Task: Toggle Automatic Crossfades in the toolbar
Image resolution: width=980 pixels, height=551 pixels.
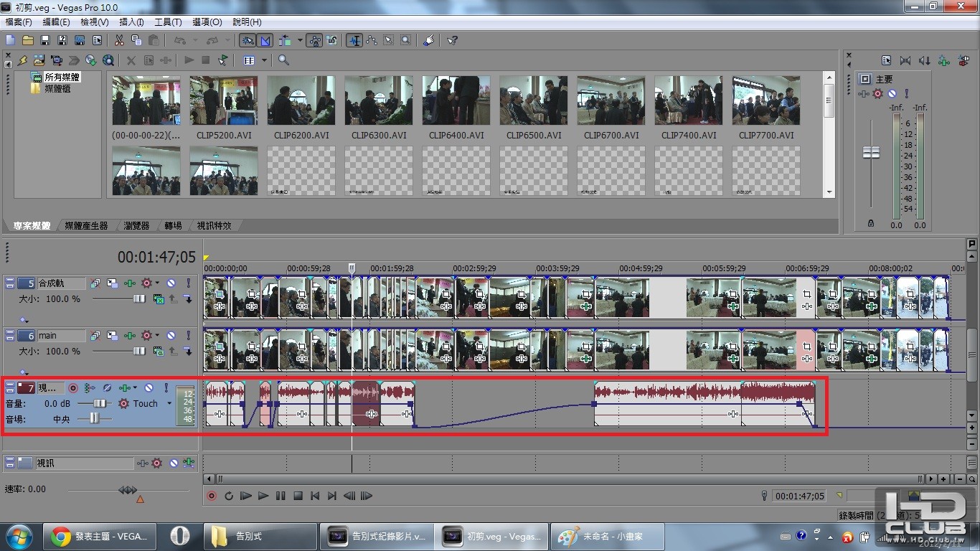Action: click(x=265, y=40)
